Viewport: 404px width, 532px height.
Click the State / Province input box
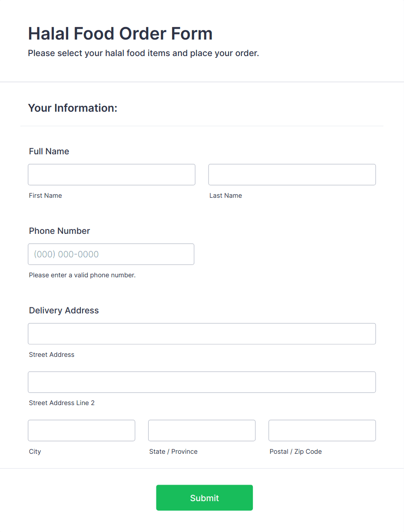202,430
